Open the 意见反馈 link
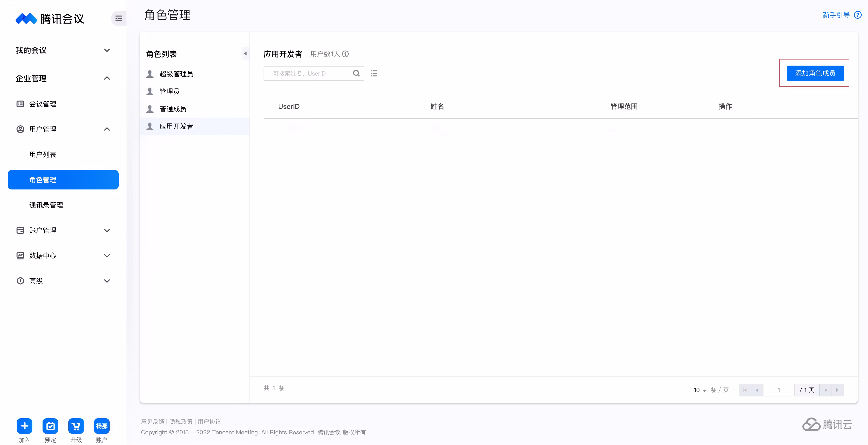Viewport: 868px width, 445px height. (x=153, y=421)
